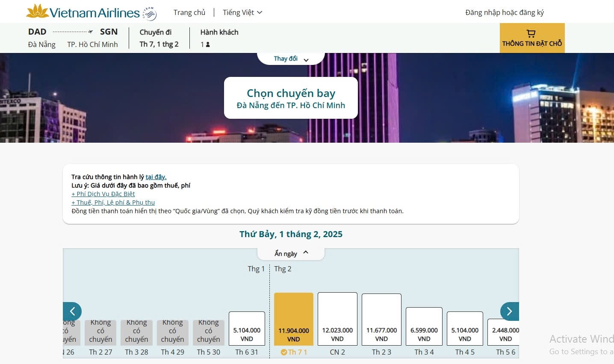Select CN 2 fare 12.023.000 VND
This screenshot has width=614, height=364.
pos(337,319)
